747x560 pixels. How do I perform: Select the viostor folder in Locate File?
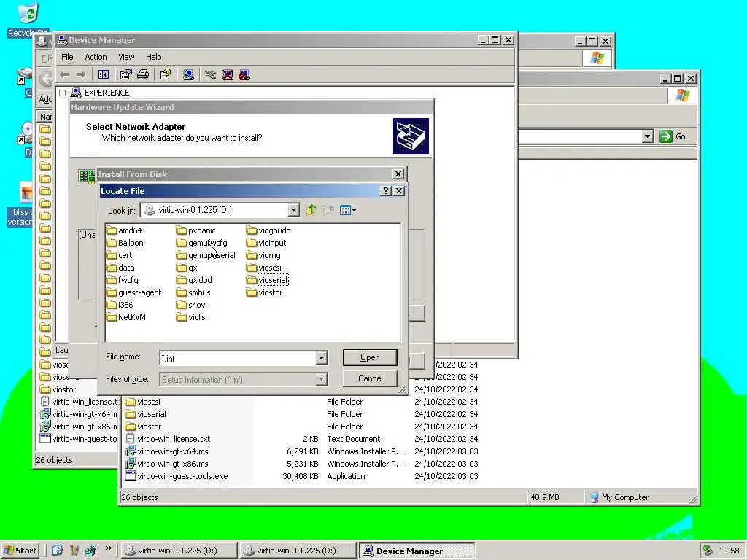[x=265, y=292]
